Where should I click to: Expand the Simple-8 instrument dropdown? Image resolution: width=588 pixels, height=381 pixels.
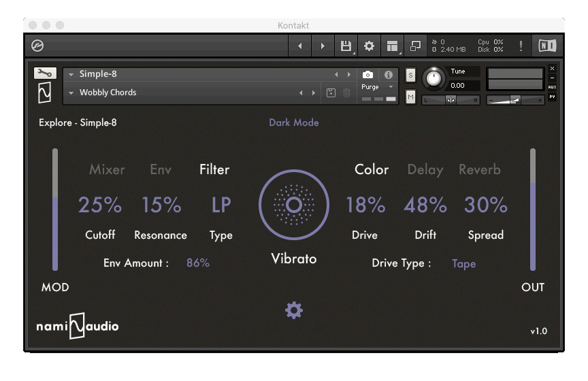(71, 75)
